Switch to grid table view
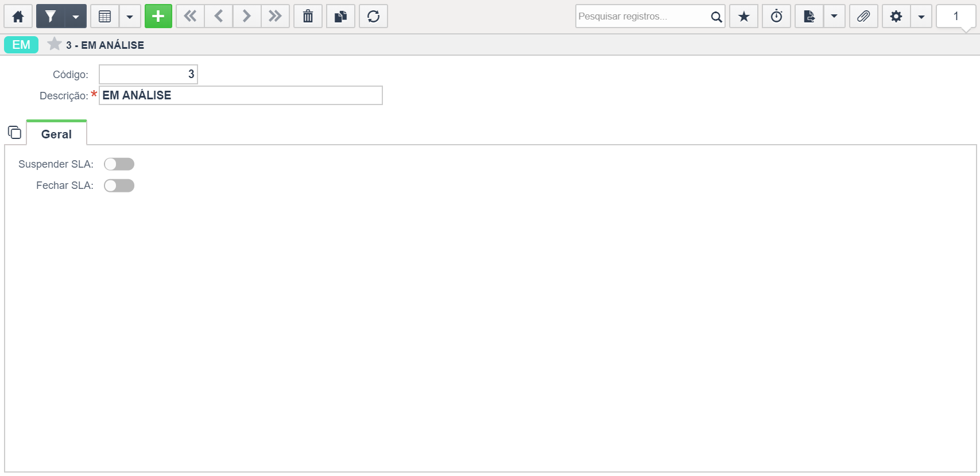This screenshot has width=980, height=476. point(104,16)
